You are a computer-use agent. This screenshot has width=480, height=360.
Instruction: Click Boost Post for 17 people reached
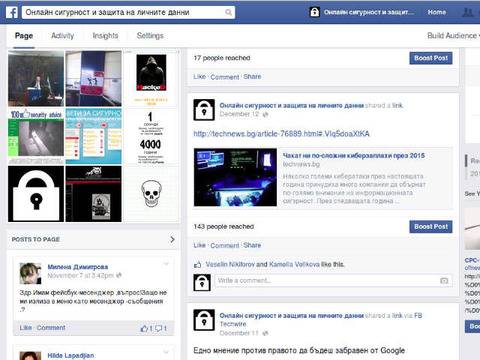pyautogui.click(x=431, y=58)
